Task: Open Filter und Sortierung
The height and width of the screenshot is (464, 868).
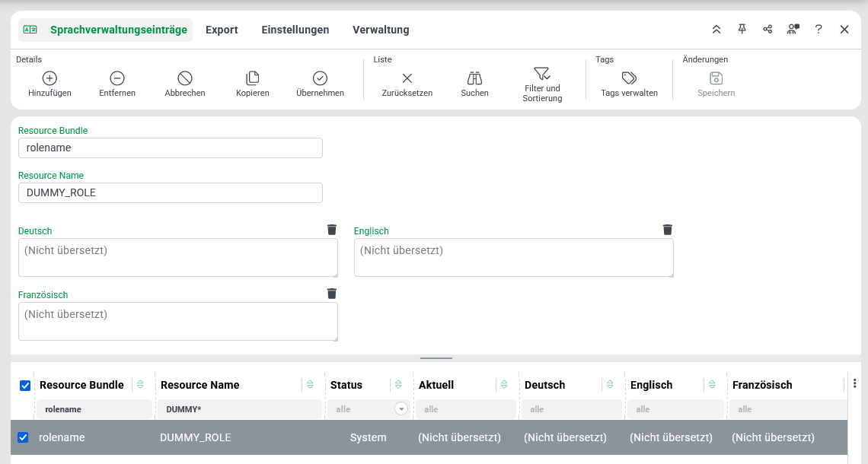Action: [x=542, y=75]
